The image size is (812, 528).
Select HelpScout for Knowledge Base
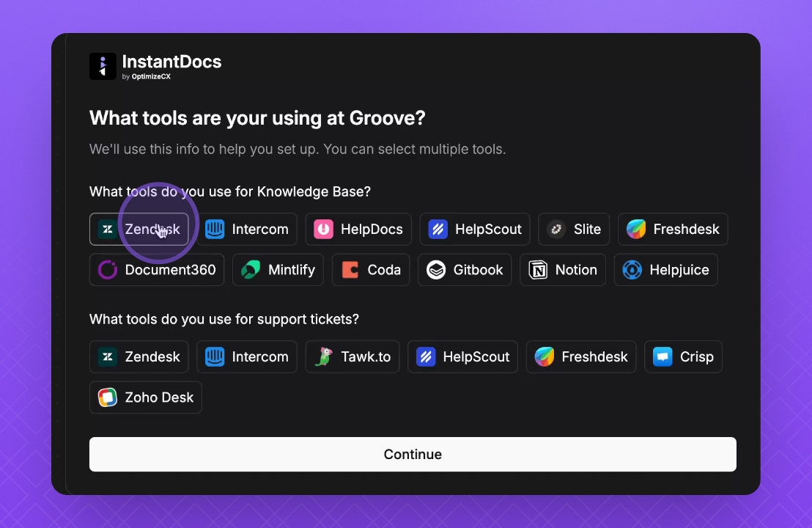pos(475,229)
